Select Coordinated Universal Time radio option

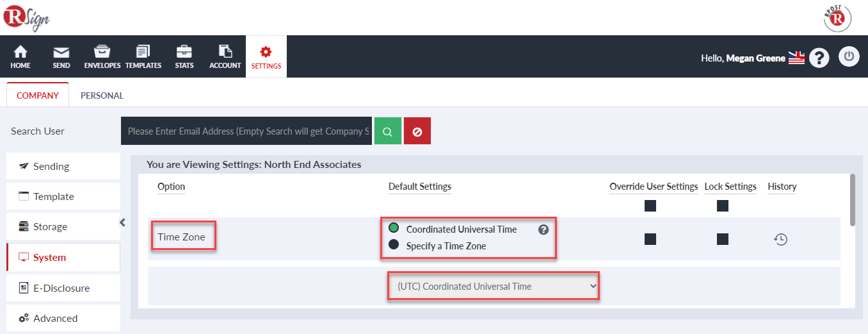click(x=394, y=228)
